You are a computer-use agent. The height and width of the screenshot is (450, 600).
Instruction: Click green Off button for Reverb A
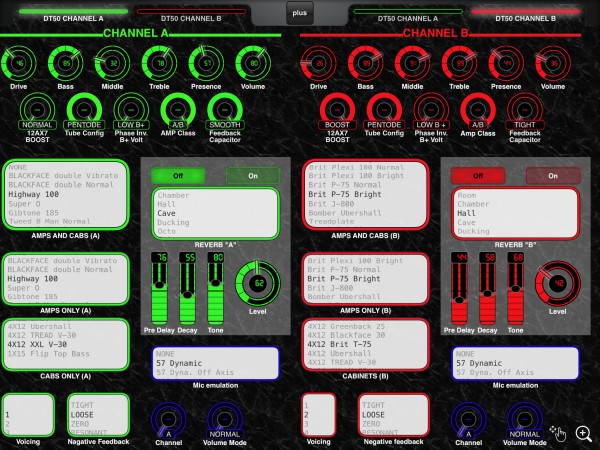pos(178,176)
